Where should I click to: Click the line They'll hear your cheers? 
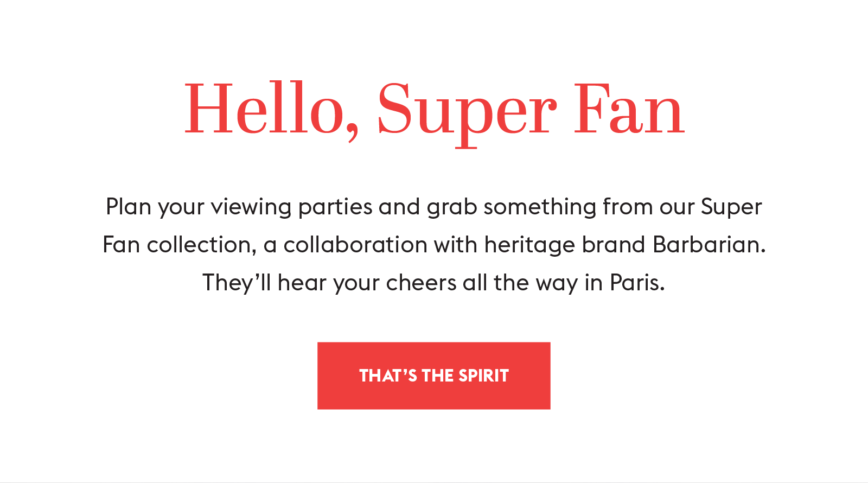pos(433,283)
